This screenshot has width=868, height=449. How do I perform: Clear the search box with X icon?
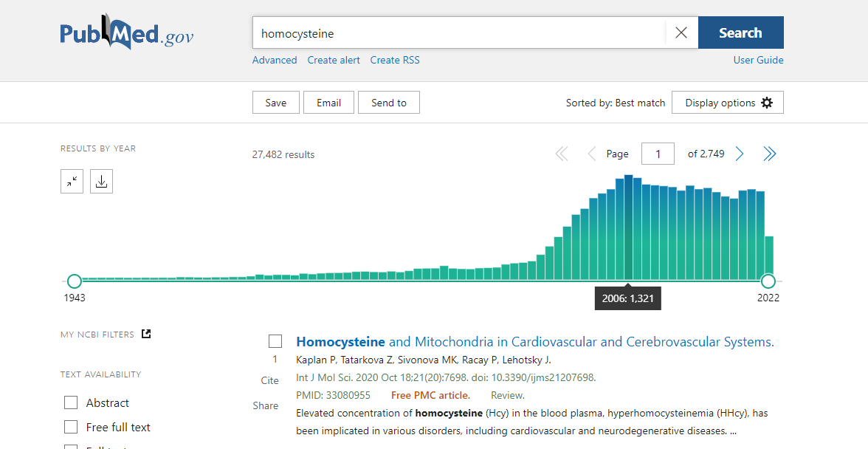pyautogui.click(x=681, y=32)
